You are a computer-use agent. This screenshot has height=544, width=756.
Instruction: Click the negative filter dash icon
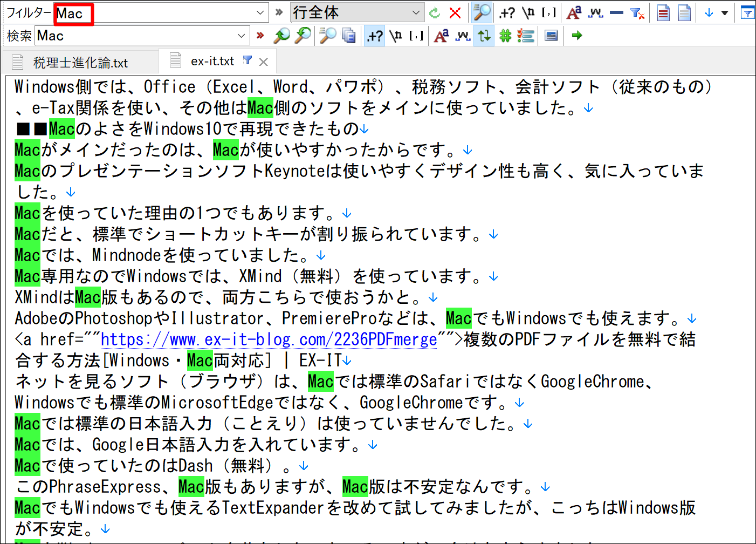coord(616,13)
